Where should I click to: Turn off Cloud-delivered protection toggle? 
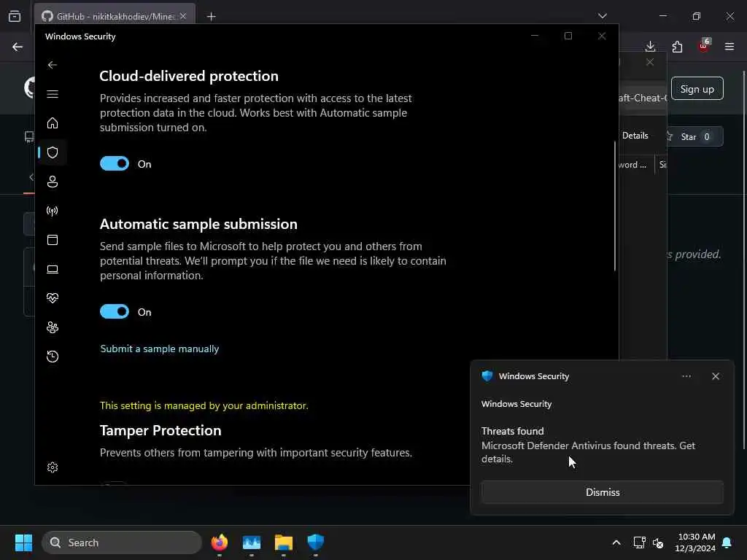115,163
